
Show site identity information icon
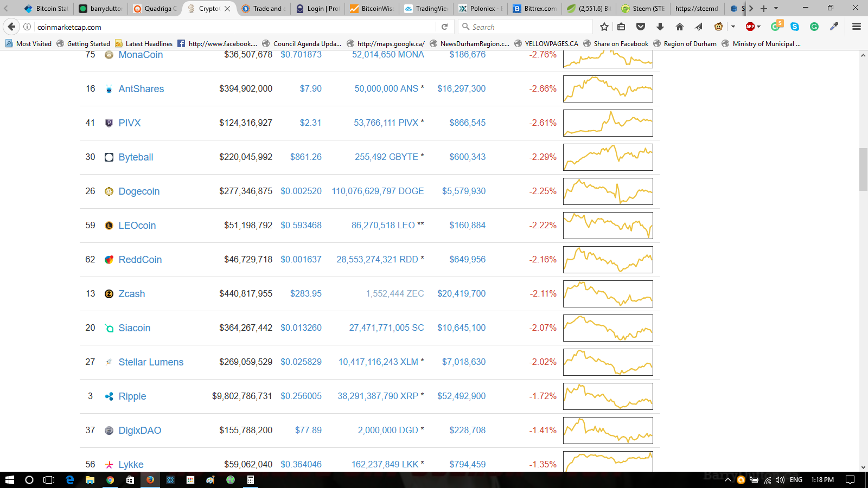coord(27,27)
